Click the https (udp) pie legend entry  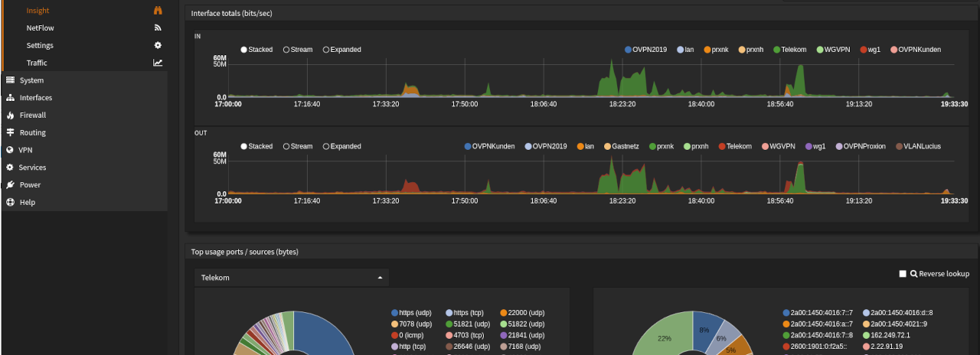point(412,313)
